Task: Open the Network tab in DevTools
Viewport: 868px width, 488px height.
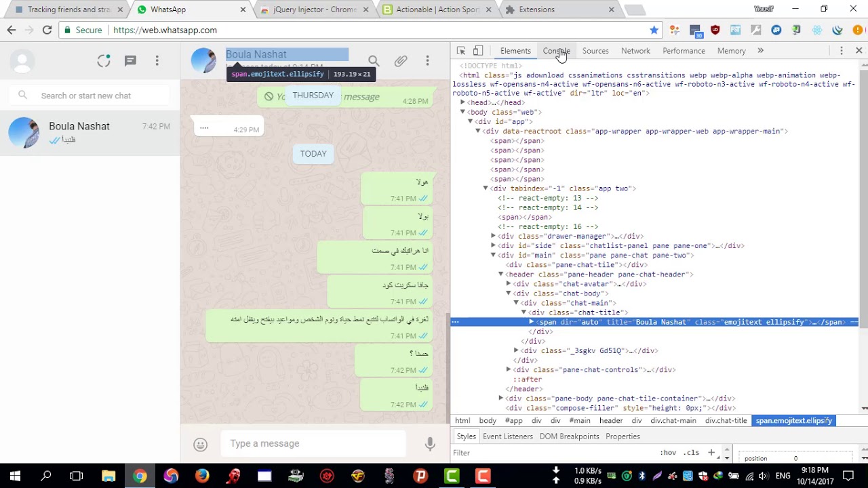Action: coord(635,51)
